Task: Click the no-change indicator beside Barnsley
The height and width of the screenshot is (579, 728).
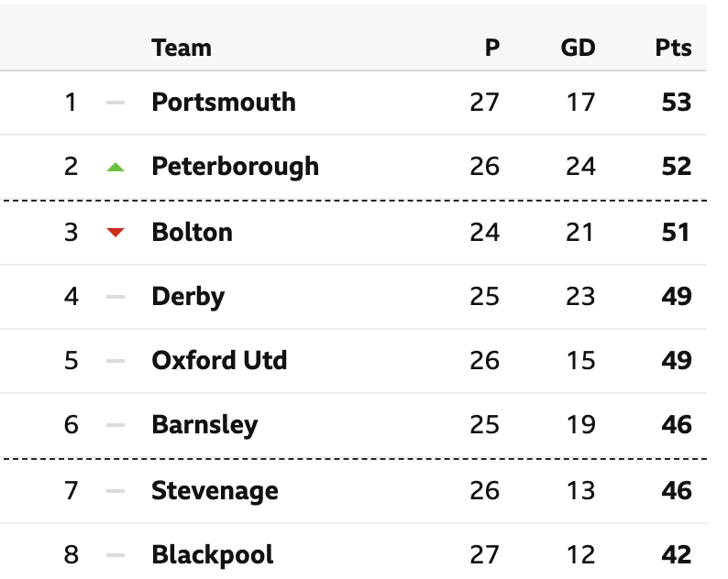Action: click(x=116, y=425)
